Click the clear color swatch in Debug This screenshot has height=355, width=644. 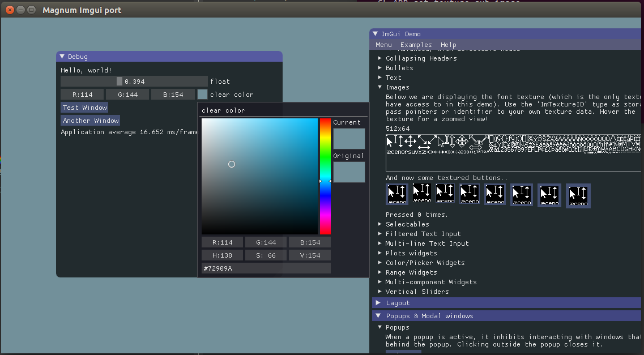point(202,95)
